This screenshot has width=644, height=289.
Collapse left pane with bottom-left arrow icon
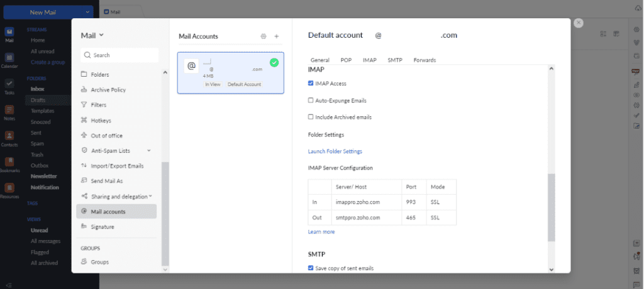[x=9, y=285]
